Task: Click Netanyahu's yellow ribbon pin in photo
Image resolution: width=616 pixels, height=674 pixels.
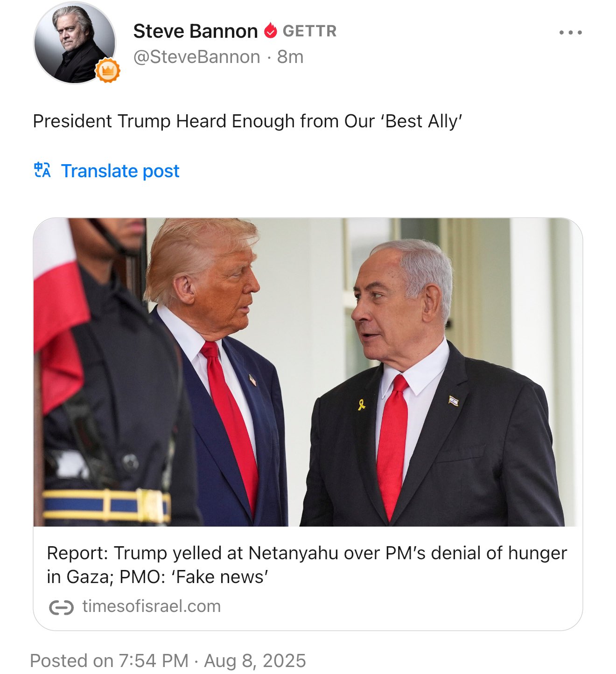Action: point(361,403)
